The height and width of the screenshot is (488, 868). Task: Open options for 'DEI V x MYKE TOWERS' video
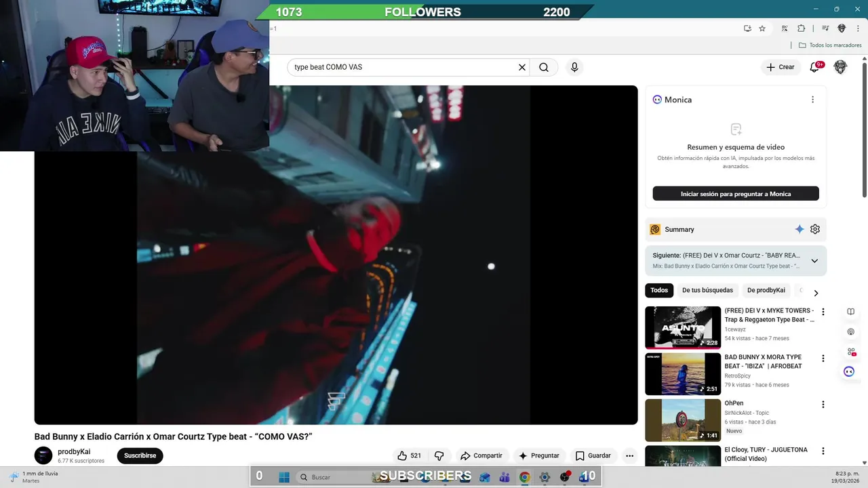823,312
